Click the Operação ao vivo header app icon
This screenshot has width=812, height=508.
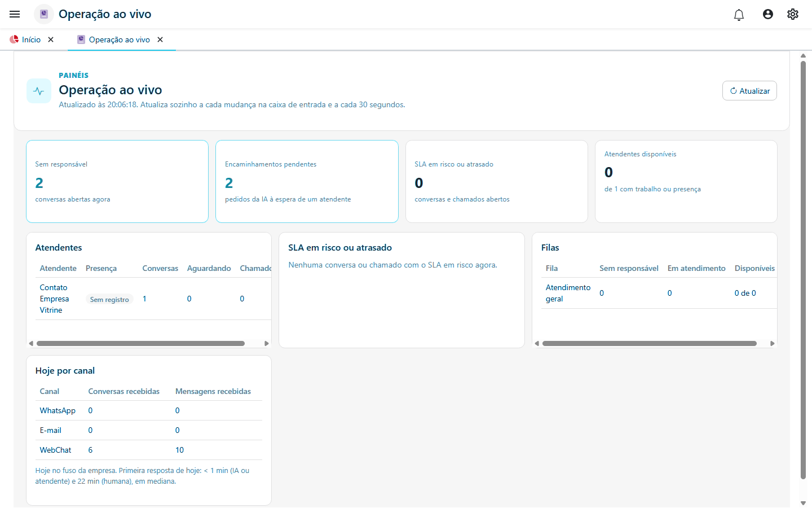tap(44, 14)
